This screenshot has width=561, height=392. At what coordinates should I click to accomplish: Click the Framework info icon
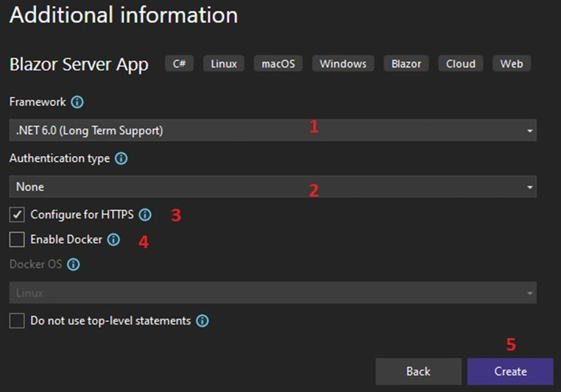pyautogui.click(x=77, y=102)
